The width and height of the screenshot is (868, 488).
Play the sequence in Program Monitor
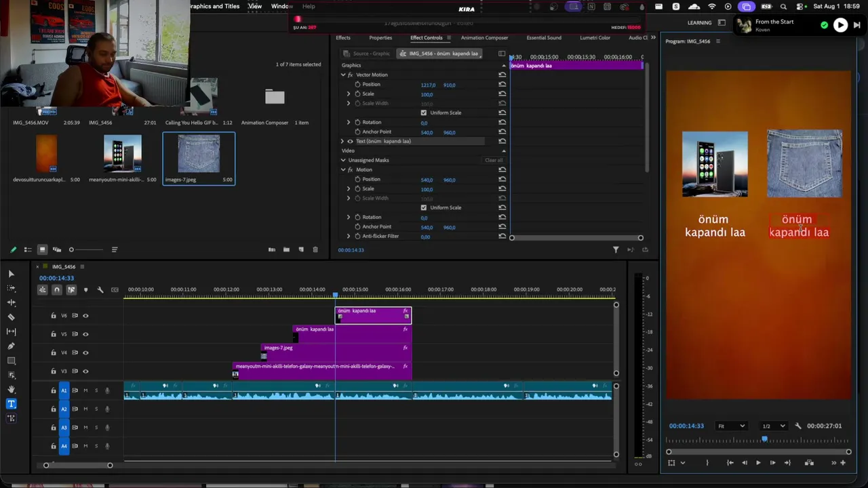(x=758, y=463)
